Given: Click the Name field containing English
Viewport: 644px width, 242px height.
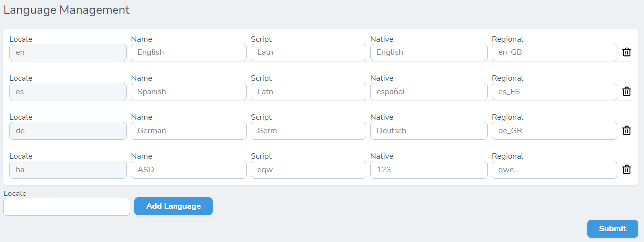Looking at the screenshot, I should 188,52.
